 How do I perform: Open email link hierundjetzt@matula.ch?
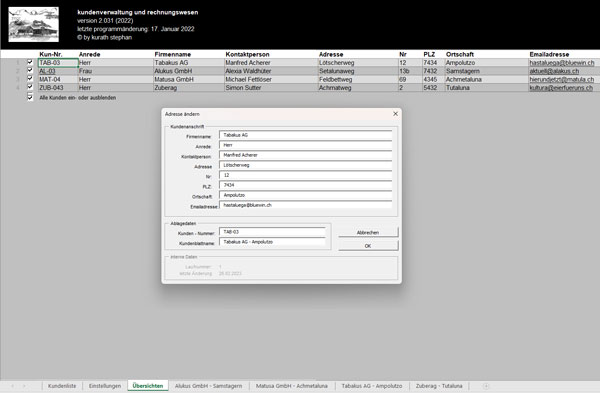[x=562, y=80]
